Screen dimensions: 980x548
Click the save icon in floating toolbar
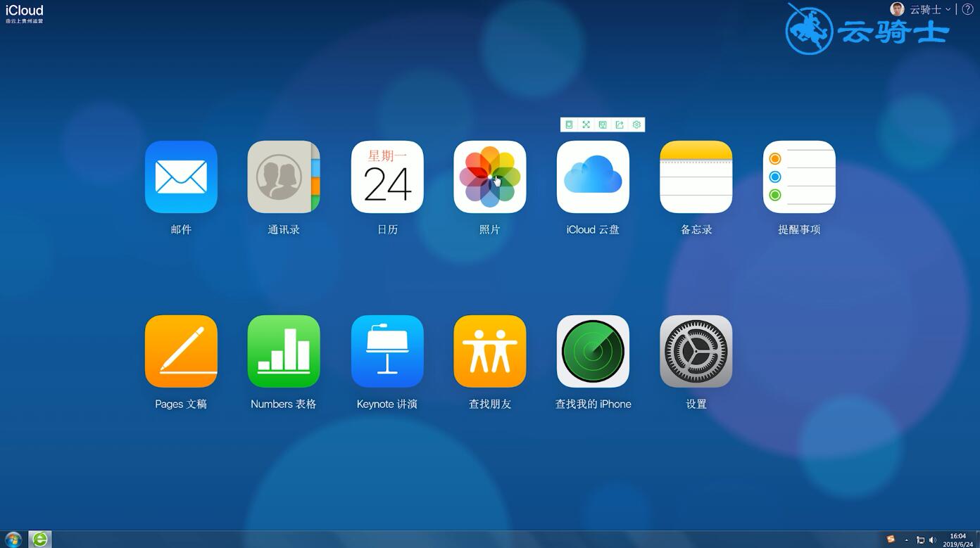603,125
